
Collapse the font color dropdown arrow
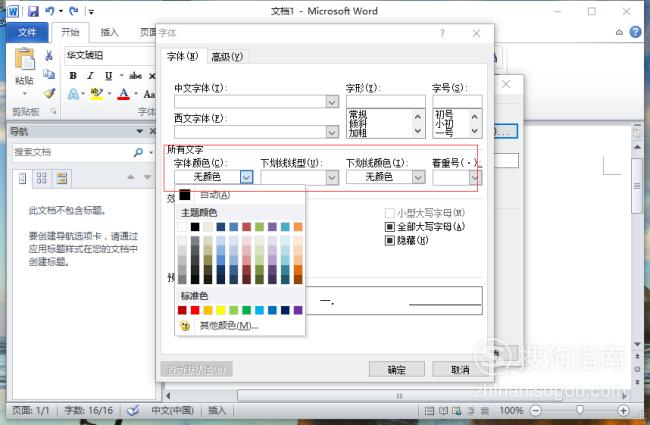point(246,177)
